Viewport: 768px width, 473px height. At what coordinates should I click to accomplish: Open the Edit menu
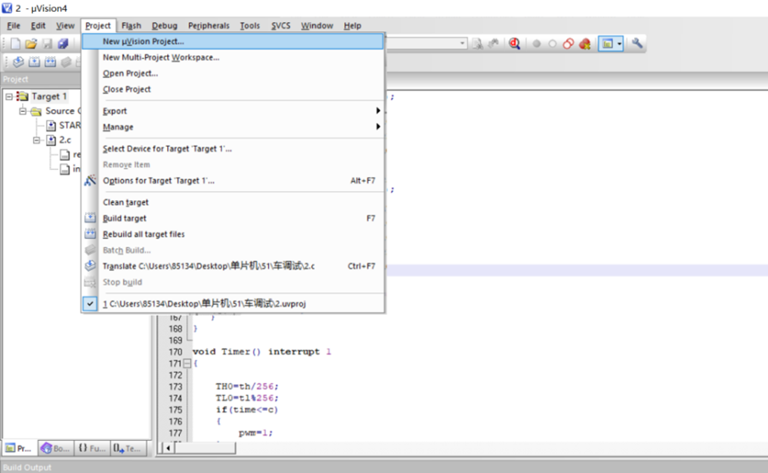(38, 25)
